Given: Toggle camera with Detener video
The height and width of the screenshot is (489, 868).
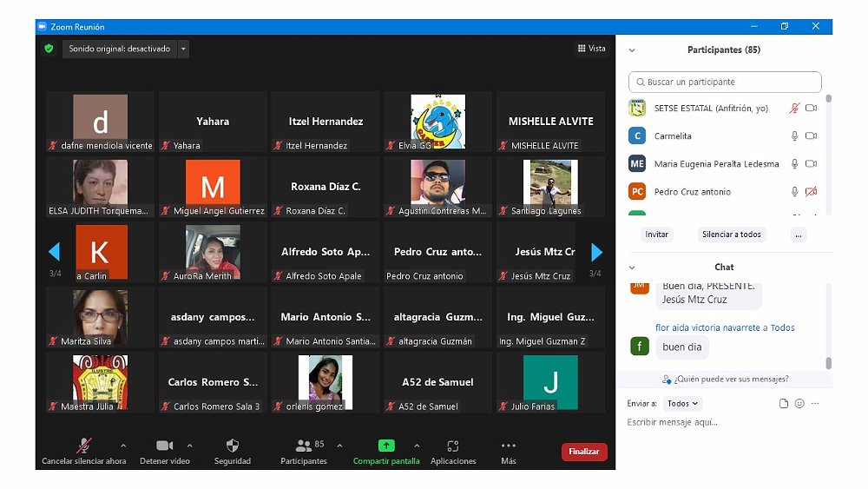Looking at the screenshot, I should point(164,446).
